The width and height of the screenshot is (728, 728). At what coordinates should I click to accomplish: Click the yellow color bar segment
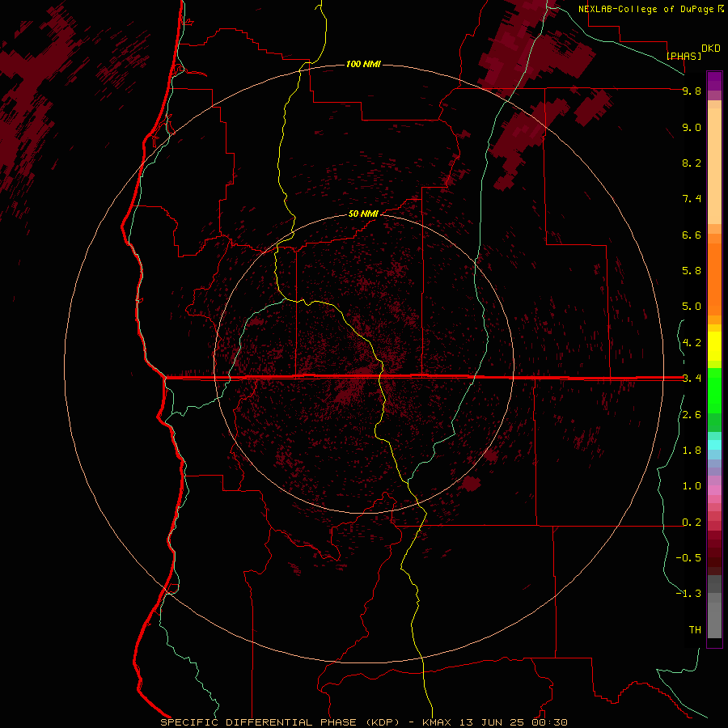tap(714, 346)
